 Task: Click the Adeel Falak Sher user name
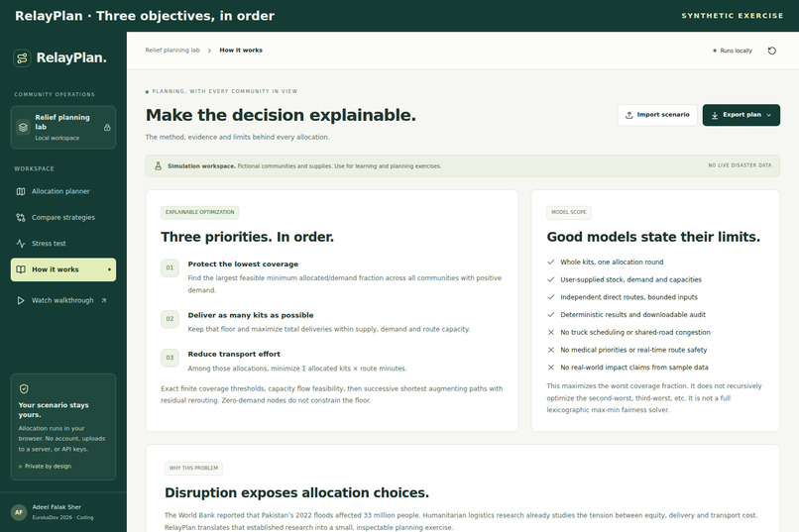[x=57, y=507]
